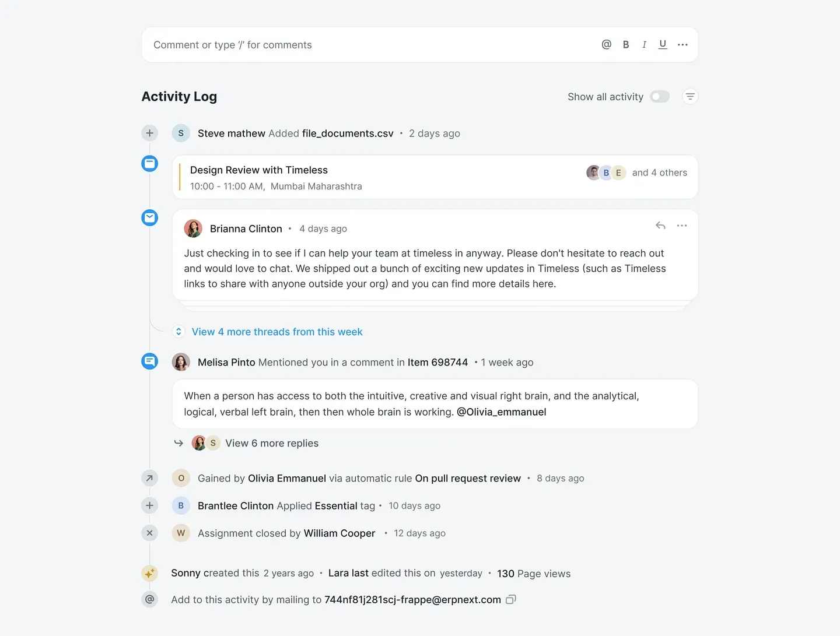Click the calendar event timeline marker
The image size is (840, 636).
pyautogui.click(x=150, y=164)
